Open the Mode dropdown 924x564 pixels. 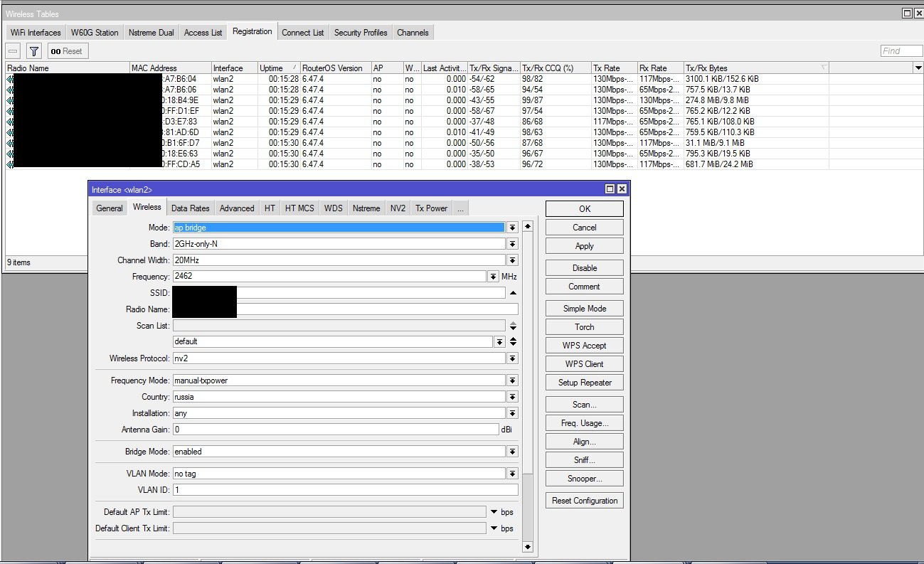coord(512,228)
